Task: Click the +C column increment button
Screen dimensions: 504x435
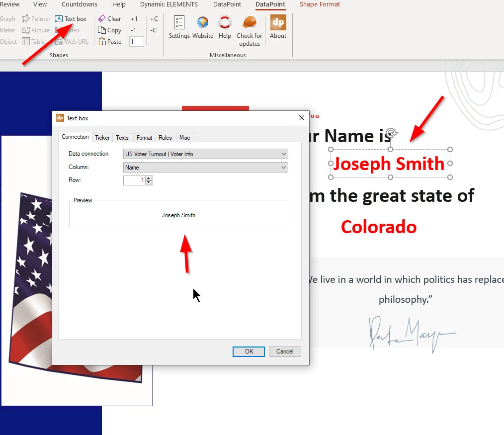Action: 154,19
